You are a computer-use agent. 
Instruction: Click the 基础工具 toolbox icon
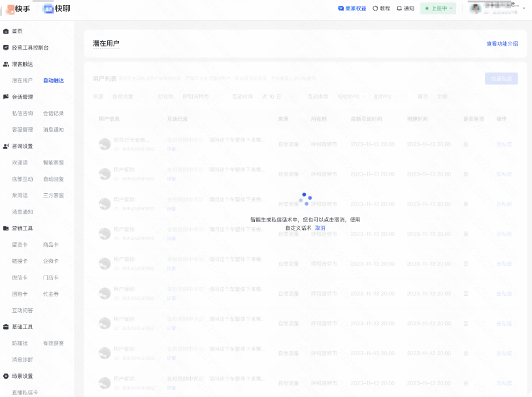(6, 326)
